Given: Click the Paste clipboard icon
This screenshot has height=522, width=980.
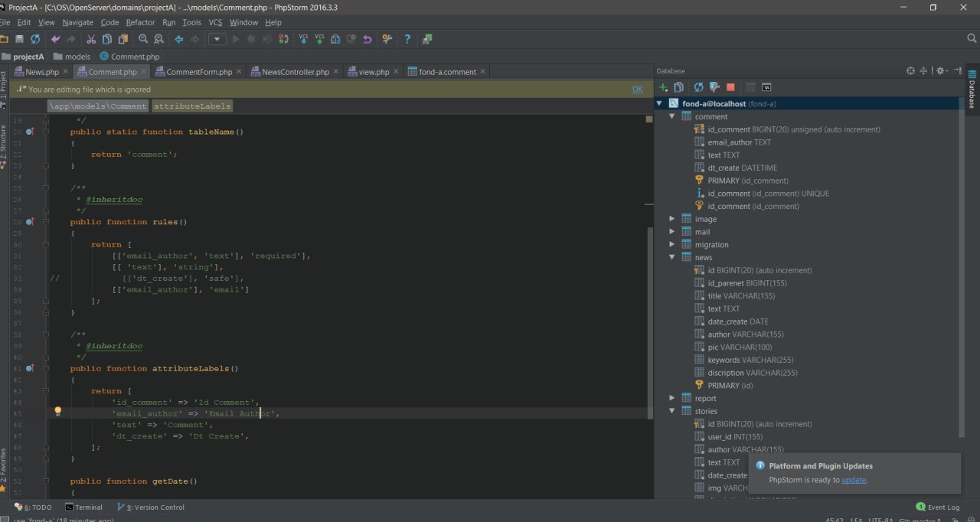Looking at the screenshot, I should coord(122,39).
